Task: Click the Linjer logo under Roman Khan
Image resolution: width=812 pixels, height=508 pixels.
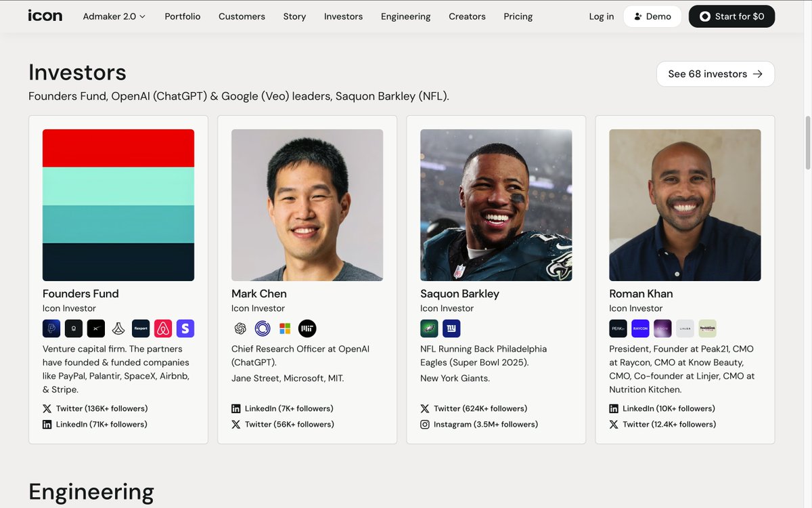Action: pos(685,329)
